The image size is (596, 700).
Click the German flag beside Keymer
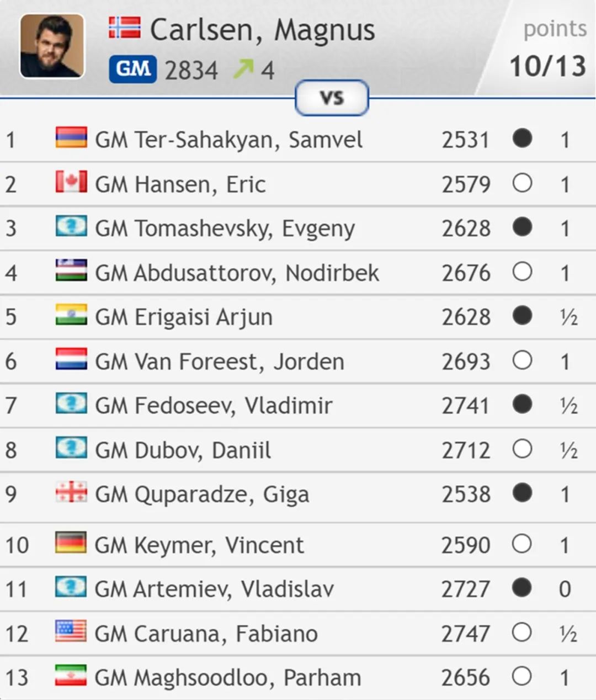click(71, 543)
